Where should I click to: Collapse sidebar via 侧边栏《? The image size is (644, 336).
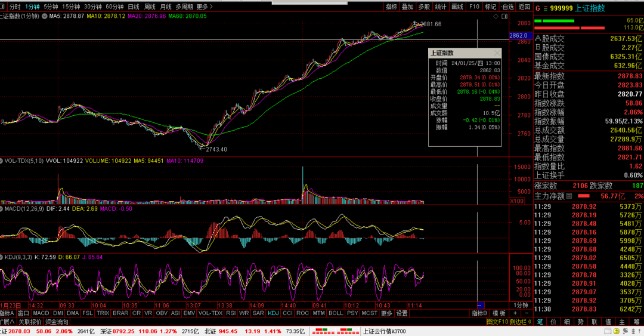click(x=521, y=322)
